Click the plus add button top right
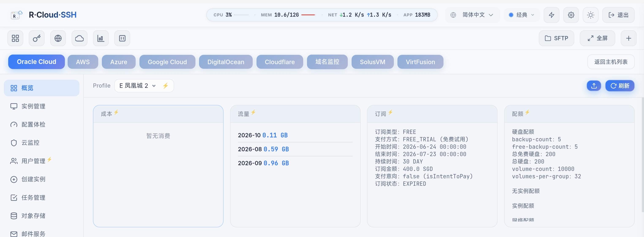Screen dimensions: 644x237 point(629,38)
